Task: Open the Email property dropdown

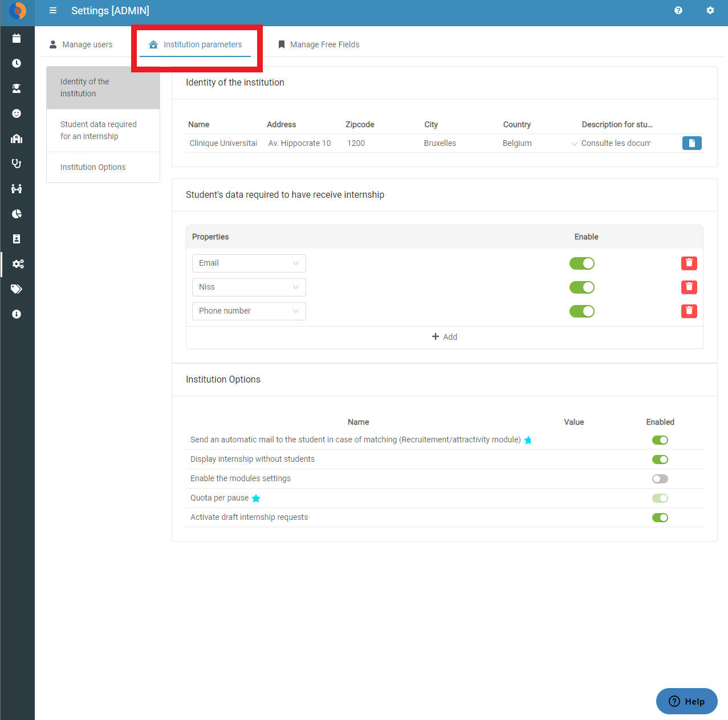Action: [249, 263]
